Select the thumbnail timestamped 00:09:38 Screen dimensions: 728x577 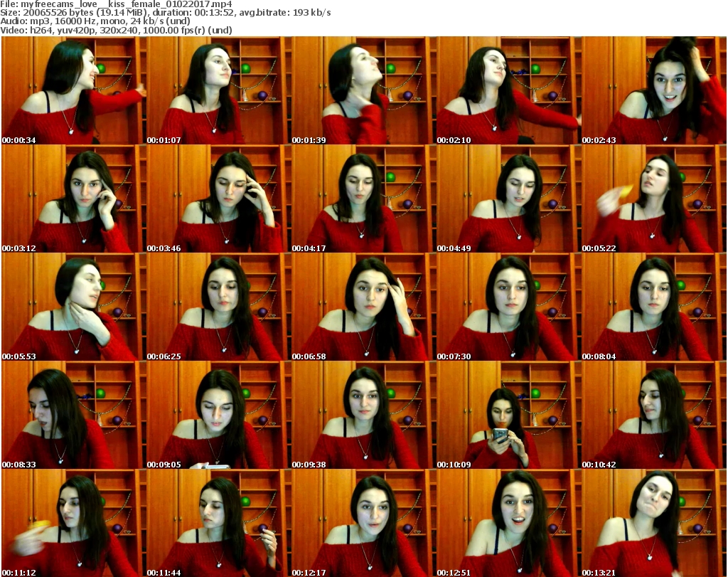coord(363,415)
